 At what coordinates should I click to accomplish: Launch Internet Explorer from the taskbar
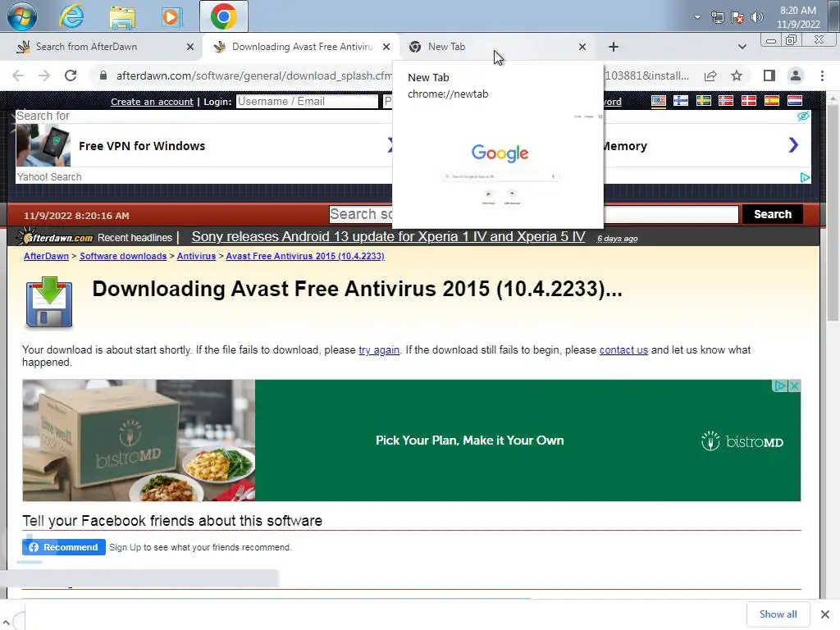point(71,16)
